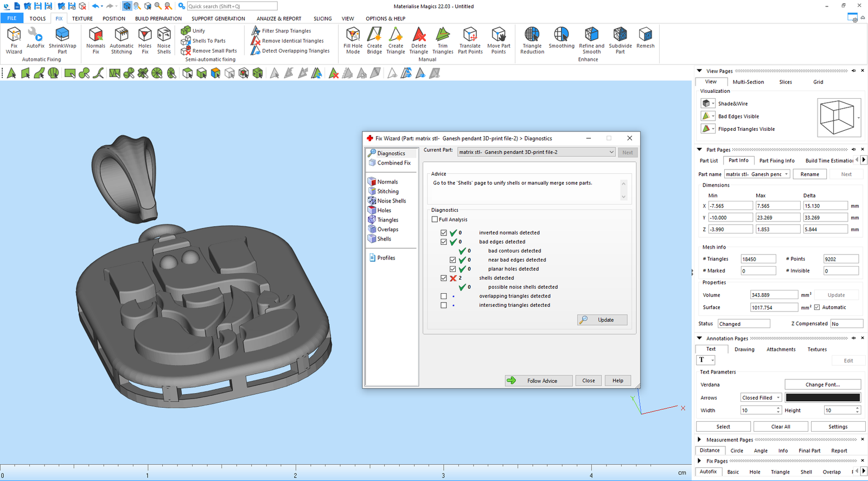
Task: Switch to Part Fixing Info tab
Action: [777, 161]
